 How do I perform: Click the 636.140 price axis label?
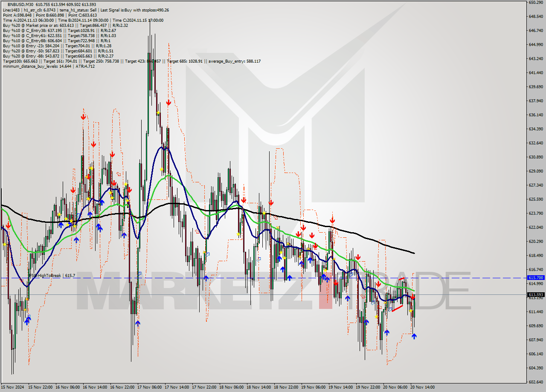536,115
